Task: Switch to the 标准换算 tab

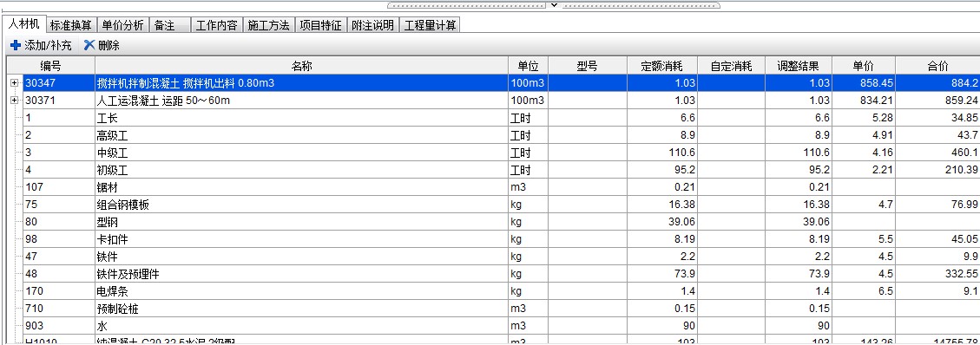Action: [71, 25]
